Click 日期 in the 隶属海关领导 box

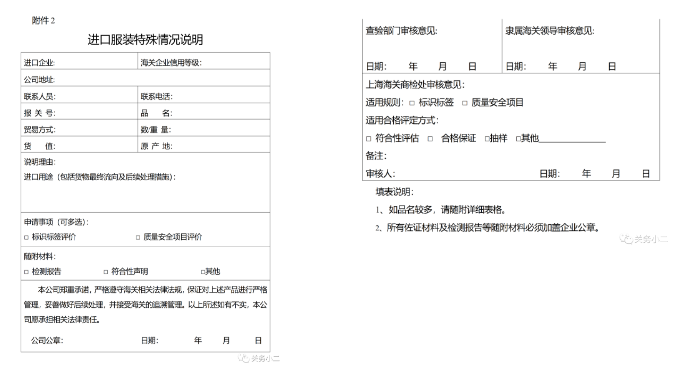516,67
